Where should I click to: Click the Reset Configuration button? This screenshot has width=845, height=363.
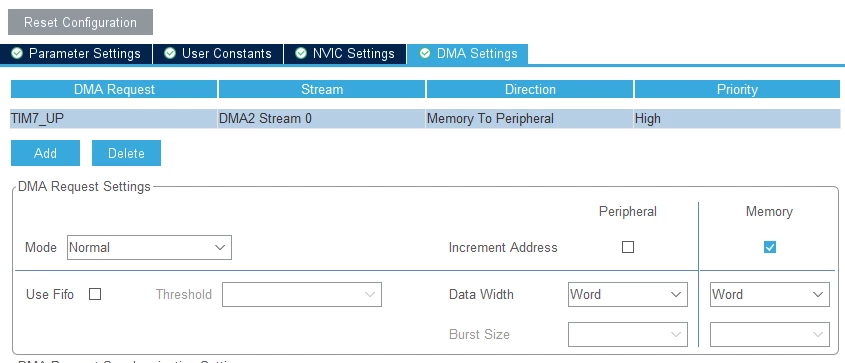tap(80, 22)
